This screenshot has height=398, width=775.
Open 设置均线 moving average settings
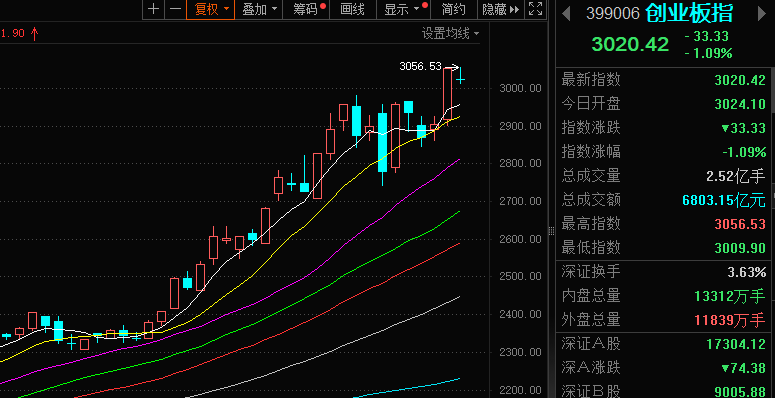click(450, 34)
